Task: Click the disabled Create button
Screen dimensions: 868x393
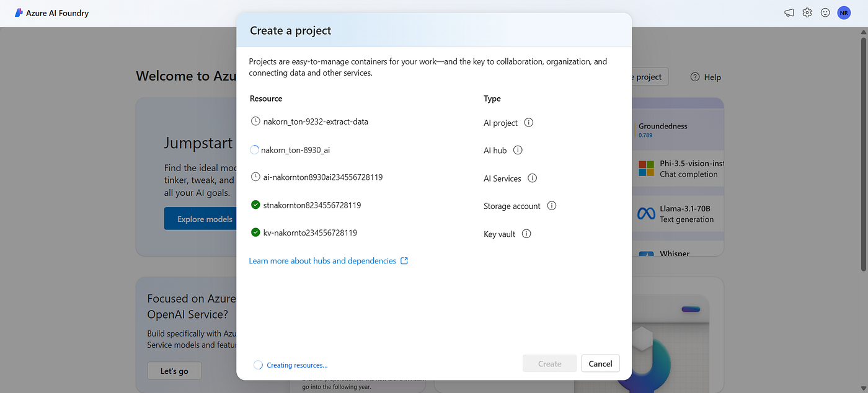Action: pyautogui.click(x=550, y=364)
